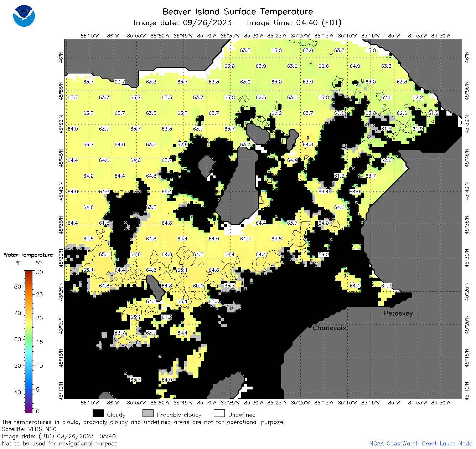The image size is (476, 449).
Task: Click the Undefined legend label
Action: tap(242, 415)
